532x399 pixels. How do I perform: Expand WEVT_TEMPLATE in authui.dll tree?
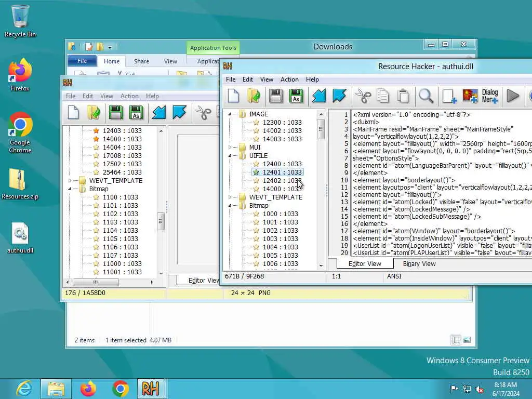[230, 197]
